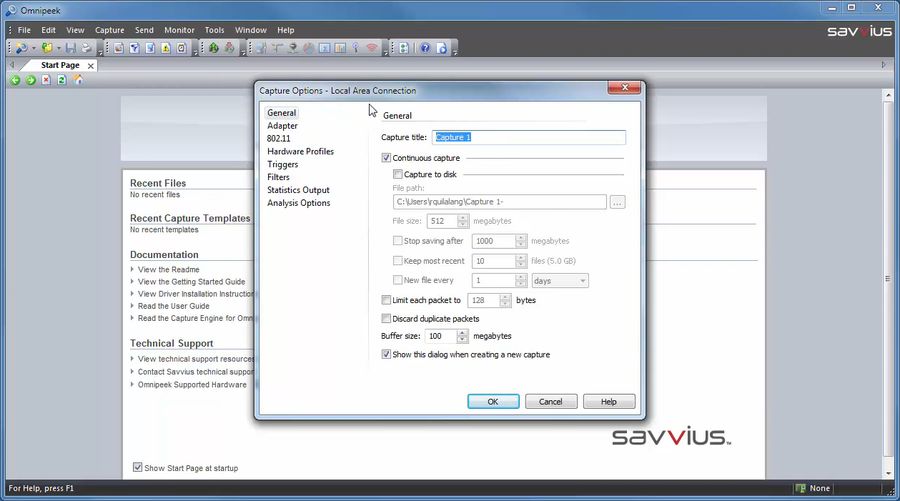This screenshot has height=501, width=900.
Task: Open the View the Readme link
Action: click(169, 269)
